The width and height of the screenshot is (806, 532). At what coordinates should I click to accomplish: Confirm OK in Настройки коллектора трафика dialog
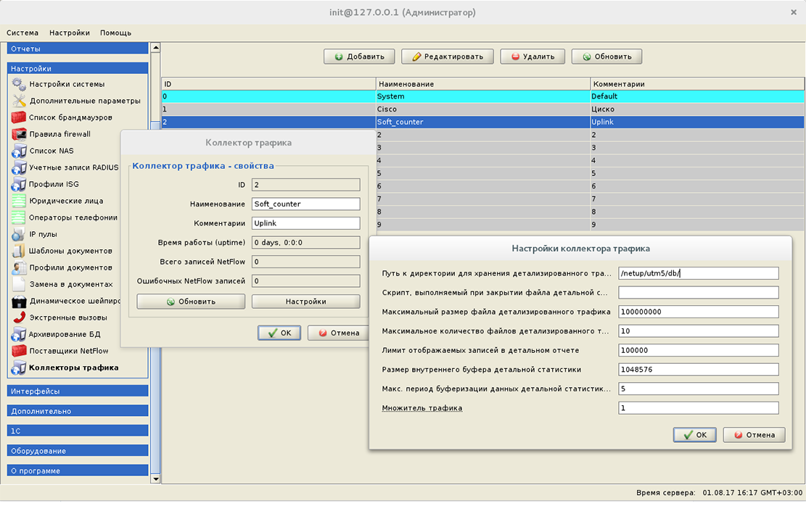[x=694, y=434]
